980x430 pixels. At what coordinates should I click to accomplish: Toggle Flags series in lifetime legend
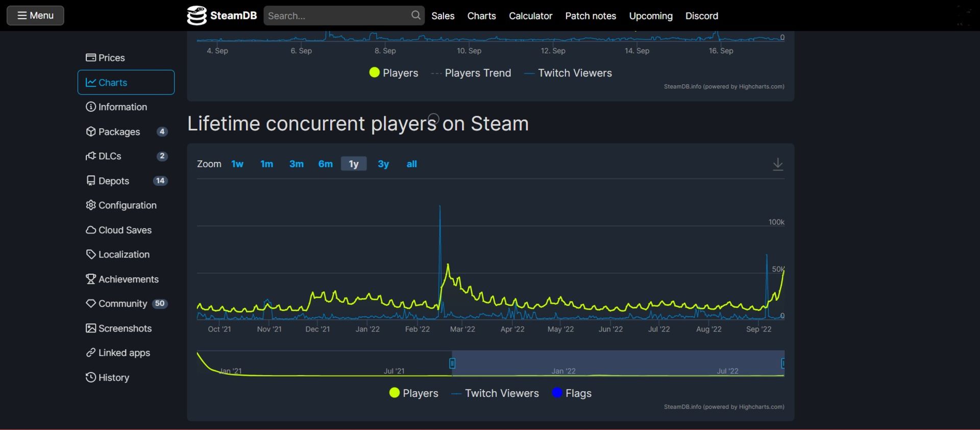pyautogui.click(x=572, y=393)
